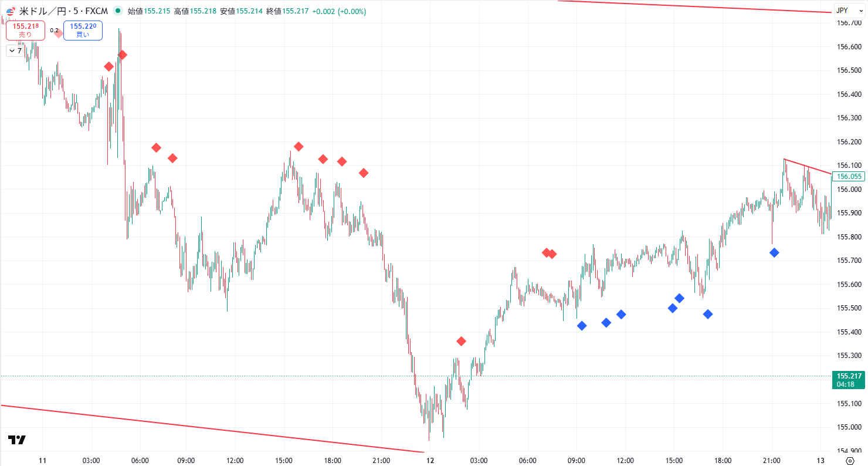
Task: Select the lowest red diamond marker near 155.36
Action: click(x=461, y=341)
